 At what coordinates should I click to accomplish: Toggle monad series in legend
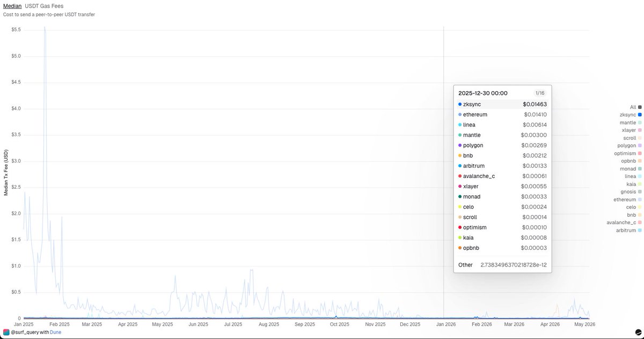pyautogui.click(x=631, y=168)
